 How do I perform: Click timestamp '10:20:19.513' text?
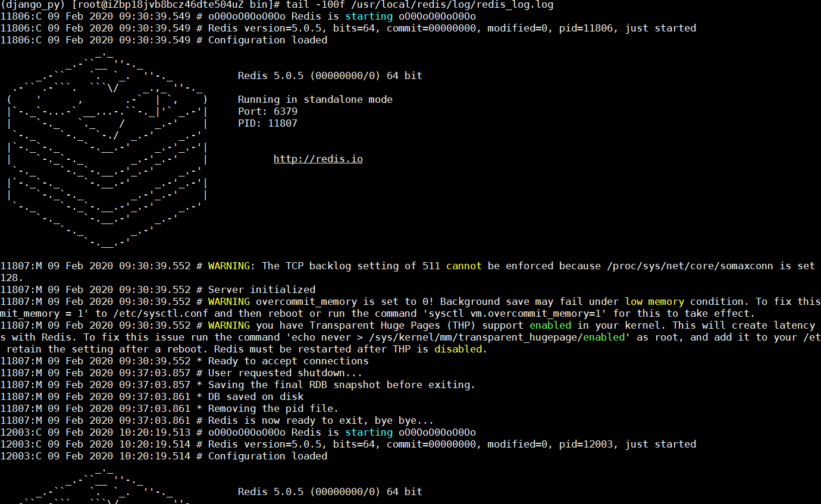(155, 432)
